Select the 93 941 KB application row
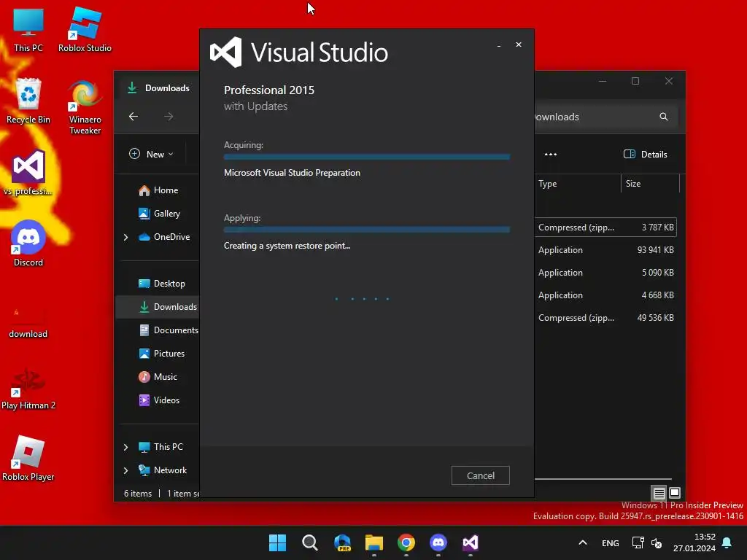The image size is (747, 560). pyautogui.click(x=605, y=249)
